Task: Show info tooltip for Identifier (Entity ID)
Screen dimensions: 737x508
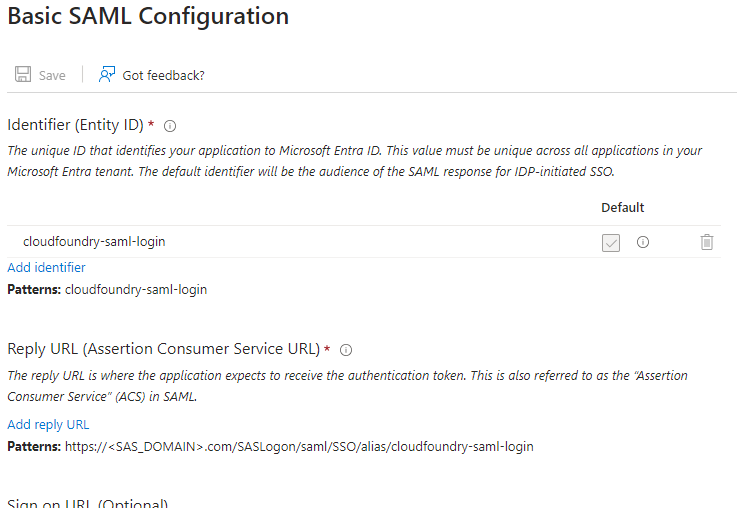Action: coord(170,126)
